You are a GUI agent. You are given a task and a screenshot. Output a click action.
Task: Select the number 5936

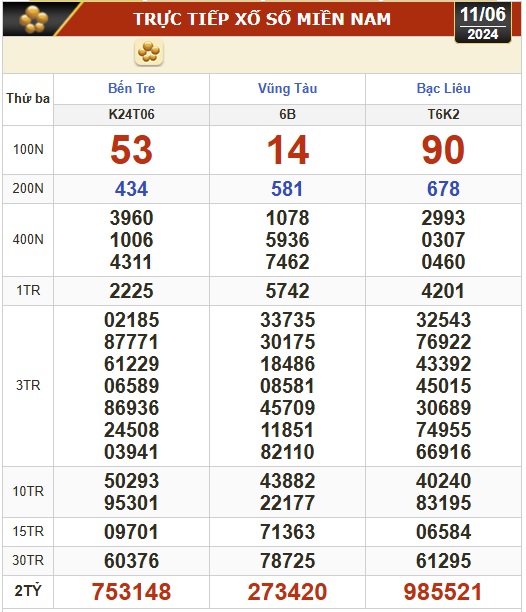[x=288, y=240]
